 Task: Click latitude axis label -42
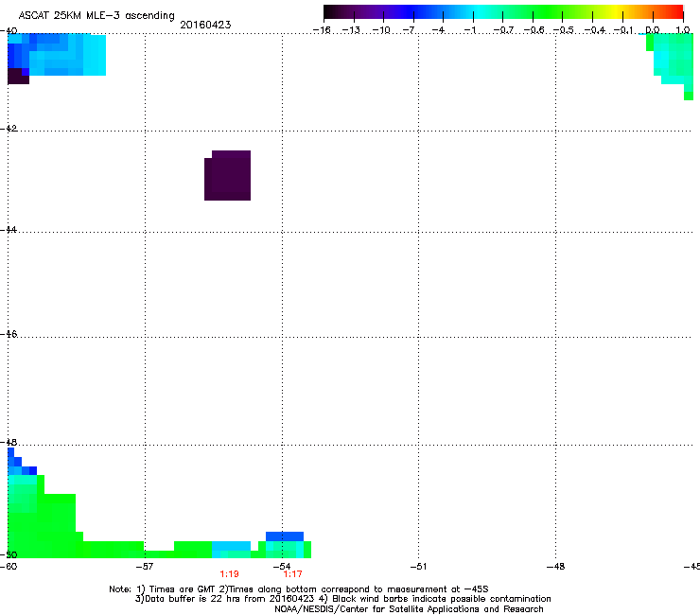coord(9,128)
